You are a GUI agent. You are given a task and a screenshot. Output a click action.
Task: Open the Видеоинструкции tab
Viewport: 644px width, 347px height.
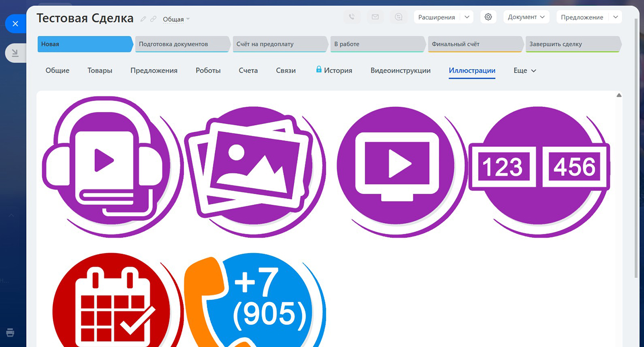pos(400,71)
